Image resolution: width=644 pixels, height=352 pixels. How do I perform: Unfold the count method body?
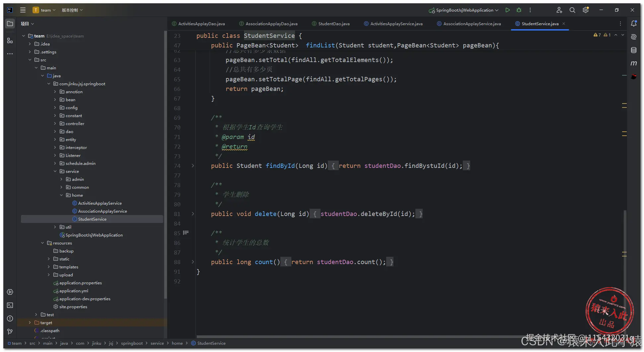192,262
